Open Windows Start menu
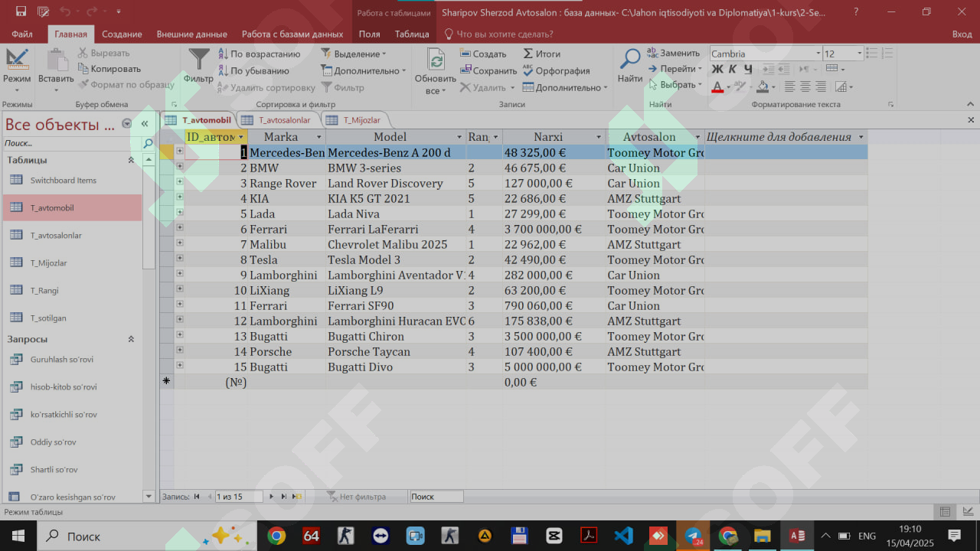This screenshot has height=551, width=980. click(18, 535)
